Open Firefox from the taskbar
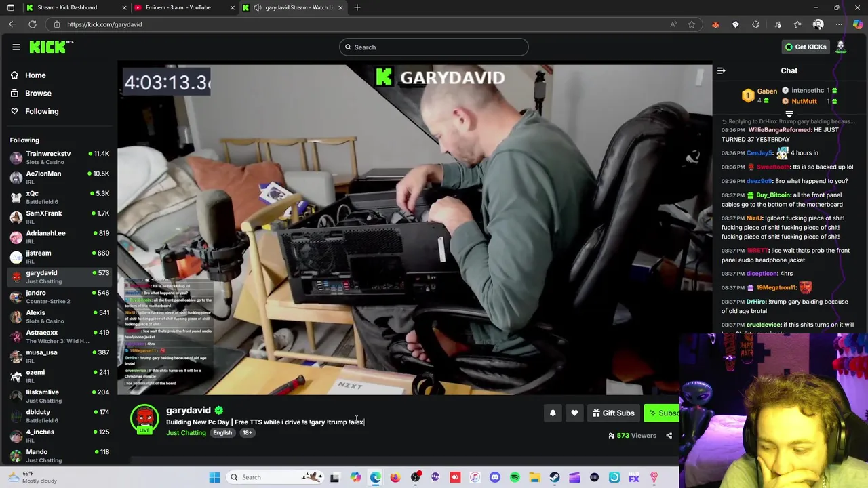The width and height of the screenshot is (868, 488). pos(395,477)
